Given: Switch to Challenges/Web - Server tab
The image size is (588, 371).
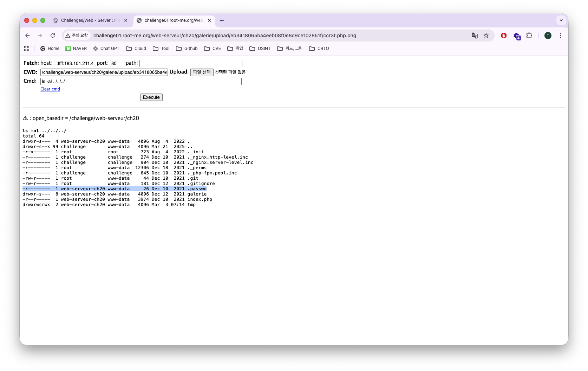Looking at the screenshot, I should (91, 20).
